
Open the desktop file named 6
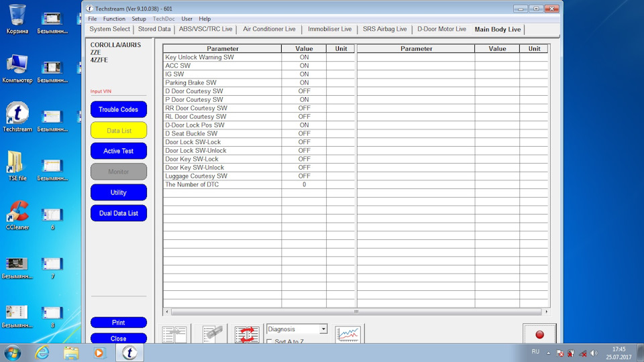pyautogui.click(x=52, y=219)
